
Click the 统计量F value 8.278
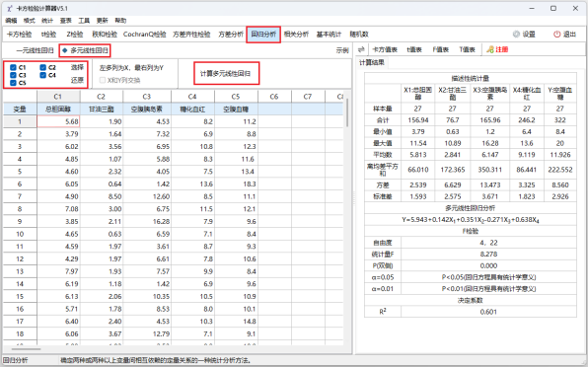point(488,255)
